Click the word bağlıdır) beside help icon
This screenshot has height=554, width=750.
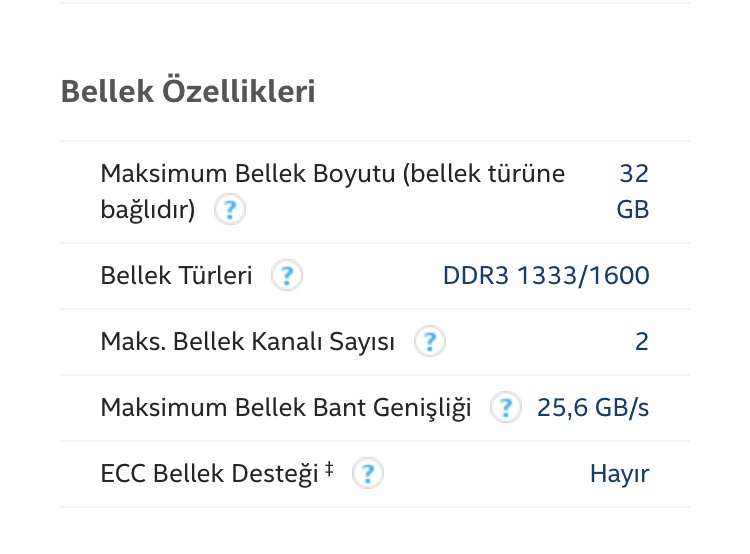coord(148,210)
